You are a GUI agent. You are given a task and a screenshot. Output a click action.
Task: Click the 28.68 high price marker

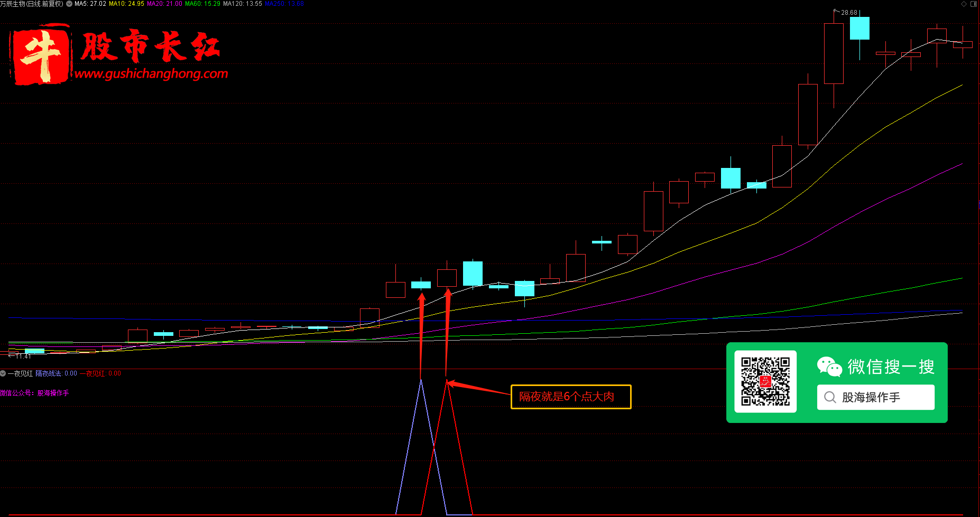tap(849, 12)
